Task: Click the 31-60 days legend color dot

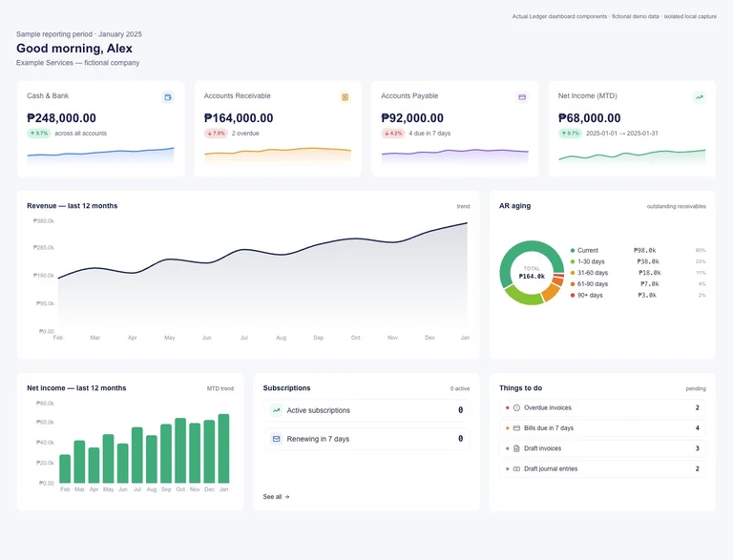Action: pos(573,273)
